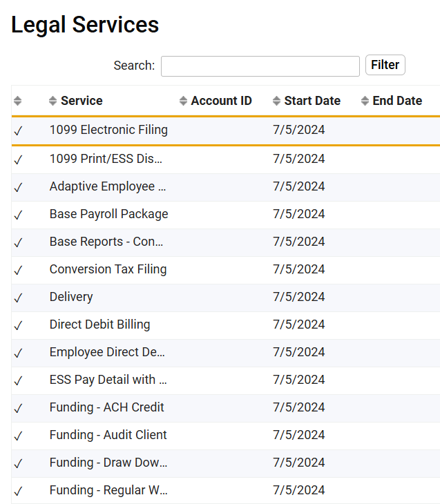Click checkmark icon for Delivery row
Screen dimensions: 440x504
19,298
